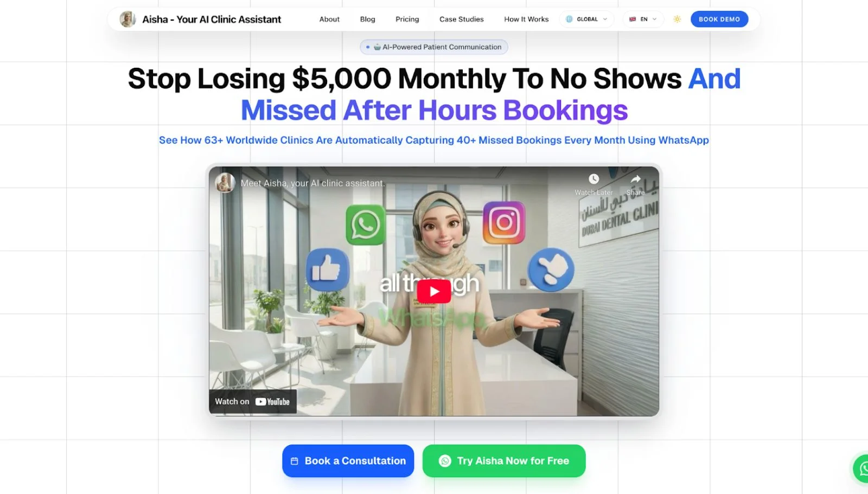Open video on Watch on YouTube
Viewport: 868px width, 494px height.
[x=253, y=401]
